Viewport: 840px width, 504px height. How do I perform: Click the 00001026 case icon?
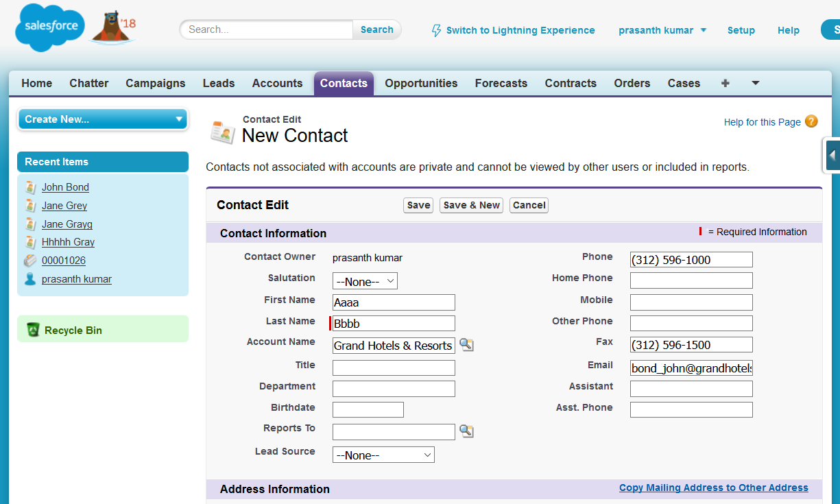29,261
